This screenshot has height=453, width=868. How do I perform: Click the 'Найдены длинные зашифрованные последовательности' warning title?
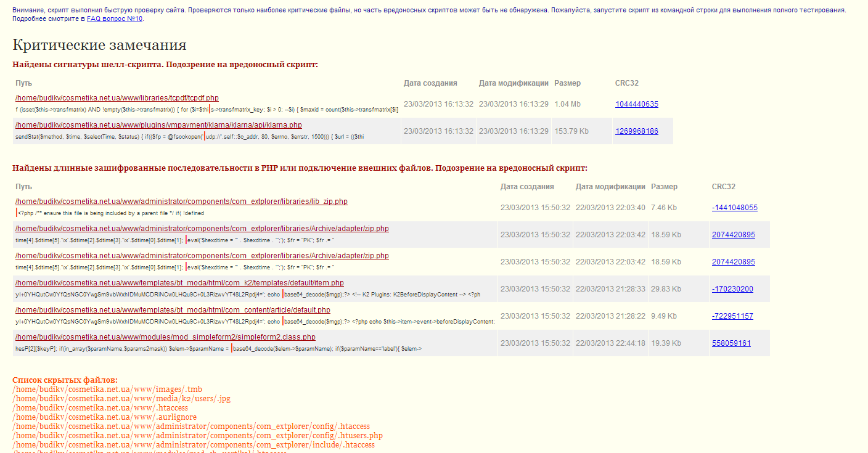300,168
